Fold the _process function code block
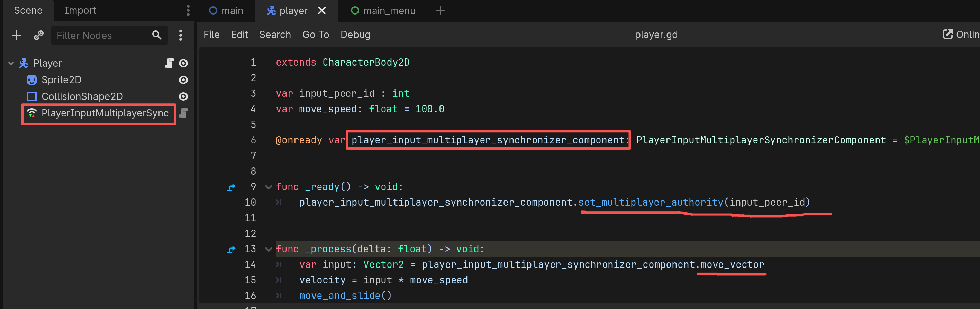980x309 pixels. [269, 249]
